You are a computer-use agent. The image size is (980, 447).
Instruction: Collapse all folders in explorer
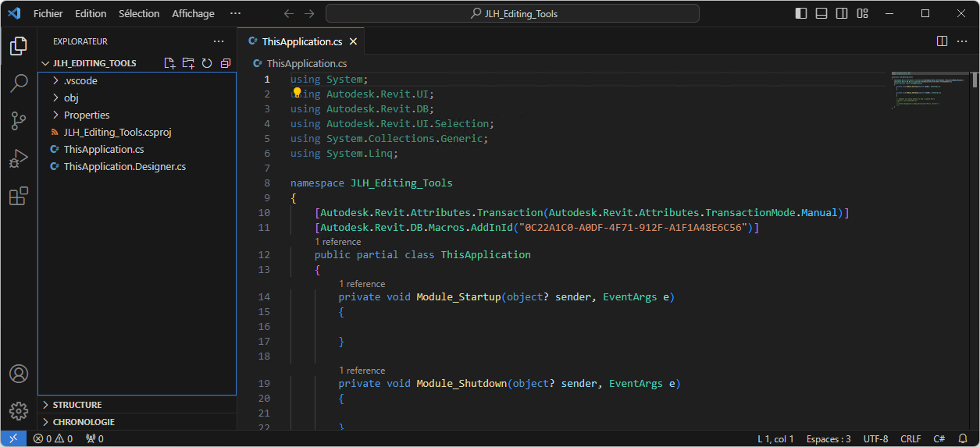click(226, 63)
